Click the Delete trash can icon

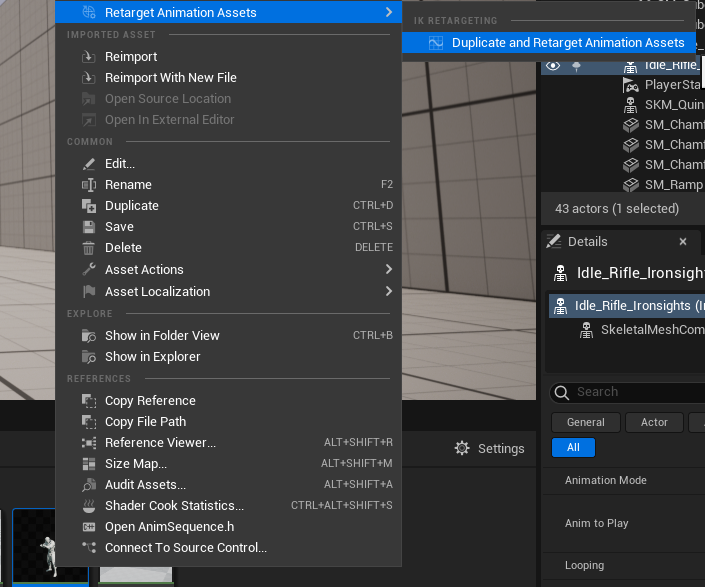click(89, 248)
